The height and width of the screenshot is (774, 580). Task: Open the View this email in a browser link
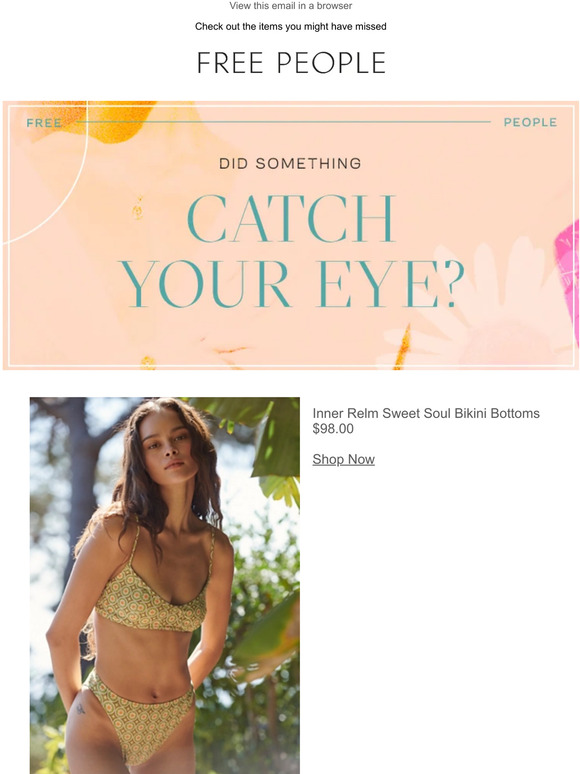coord(290,6)
